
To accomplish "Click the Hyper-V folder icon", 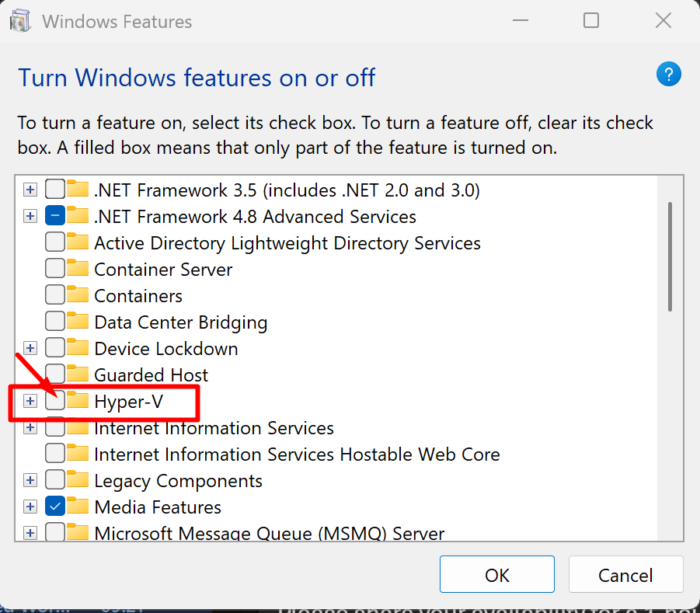I will pos(78,402).
